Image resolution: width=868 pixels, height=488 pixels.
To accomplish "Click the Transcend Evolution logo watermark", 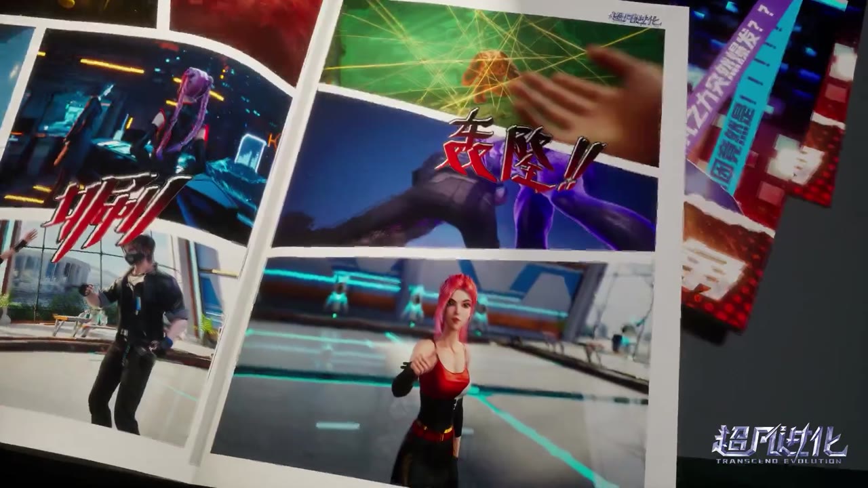I will pos(779,445).
